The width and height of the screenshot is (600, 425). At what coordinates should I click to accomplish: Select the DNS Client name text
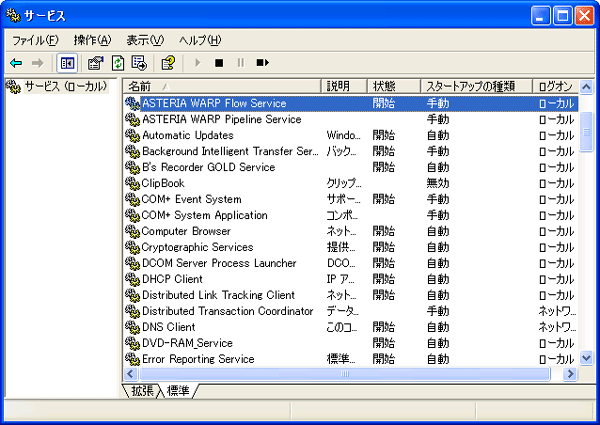(169, 327)
